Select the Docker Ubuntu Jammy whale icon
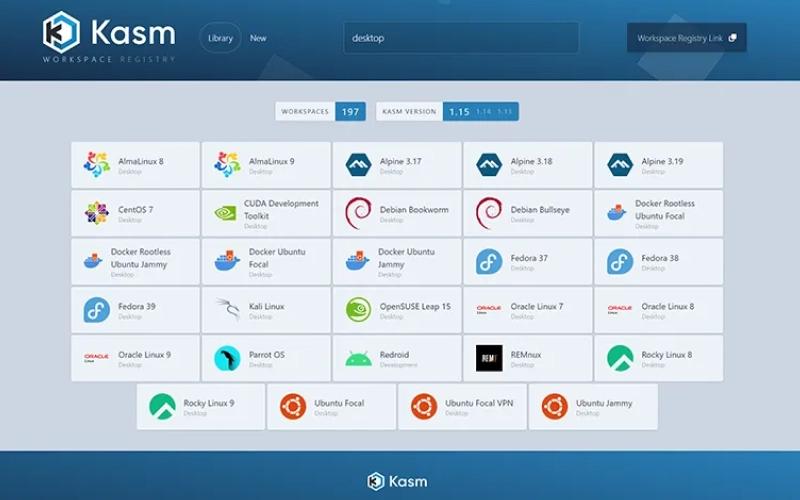The image size is (800, 500). [358, 261]
